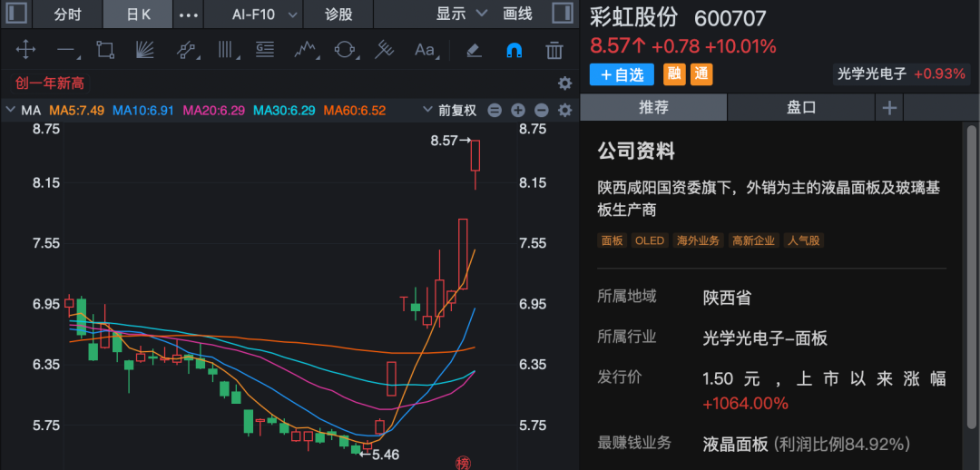Open the AI-F10 dropdown
Viewport: 980px width, 470px height.
(x=265, y=15)
